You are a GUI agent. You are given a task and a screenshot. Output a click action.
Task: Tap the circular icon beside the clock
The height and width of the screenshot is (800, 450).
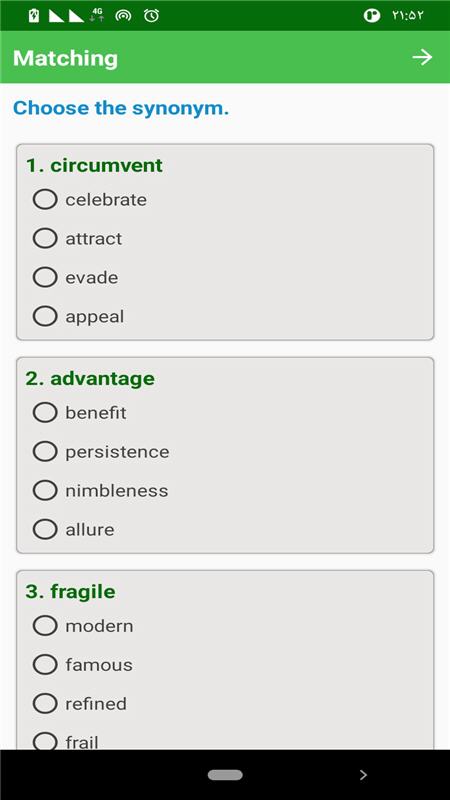coord(372,16)
